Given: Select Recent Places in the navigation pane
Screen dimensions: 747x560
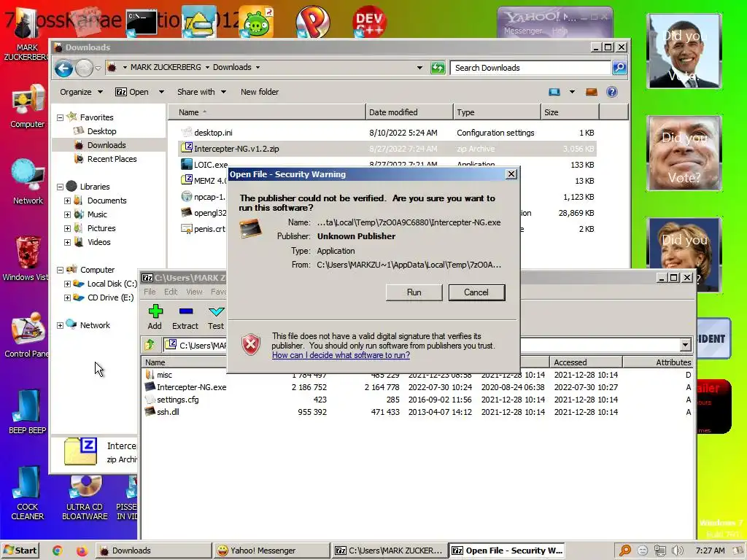Looking at the screenshot, I should pos(112,159).
